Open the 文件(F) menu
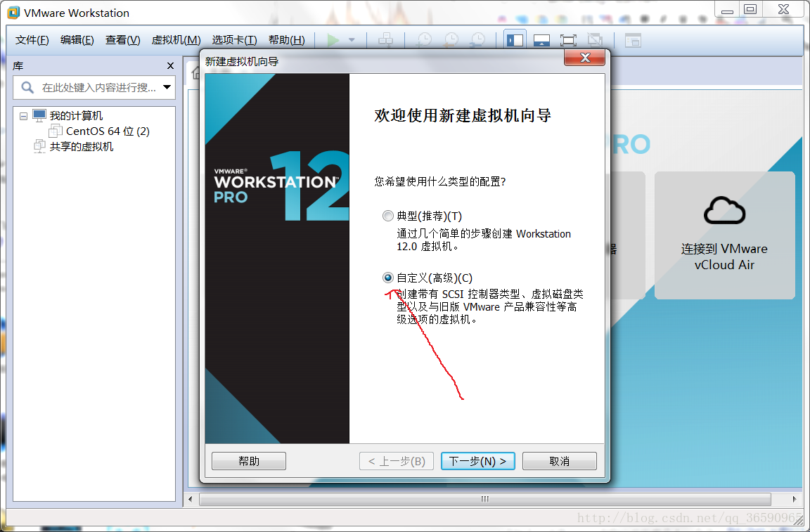Screen dimensions: 810x532 tap(32, 40)
